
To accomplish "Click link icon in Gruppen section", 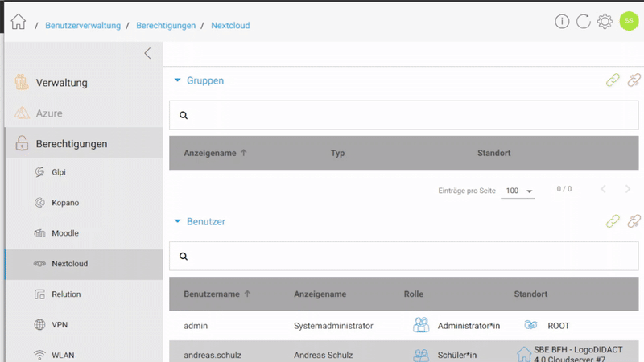I will tap(613, 80).
